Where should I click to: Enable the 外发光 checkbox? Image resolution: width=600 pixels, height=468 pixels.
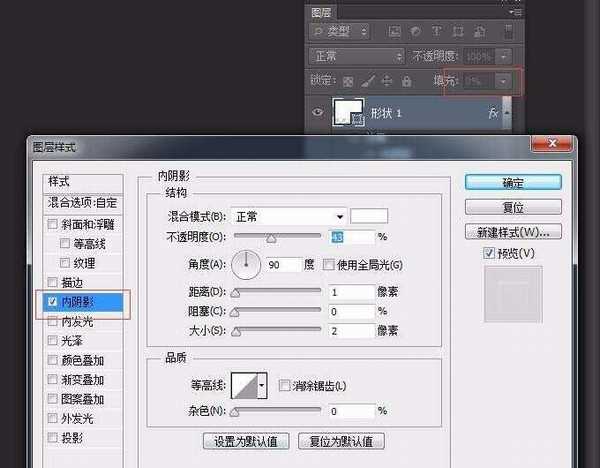click(52, 418)
